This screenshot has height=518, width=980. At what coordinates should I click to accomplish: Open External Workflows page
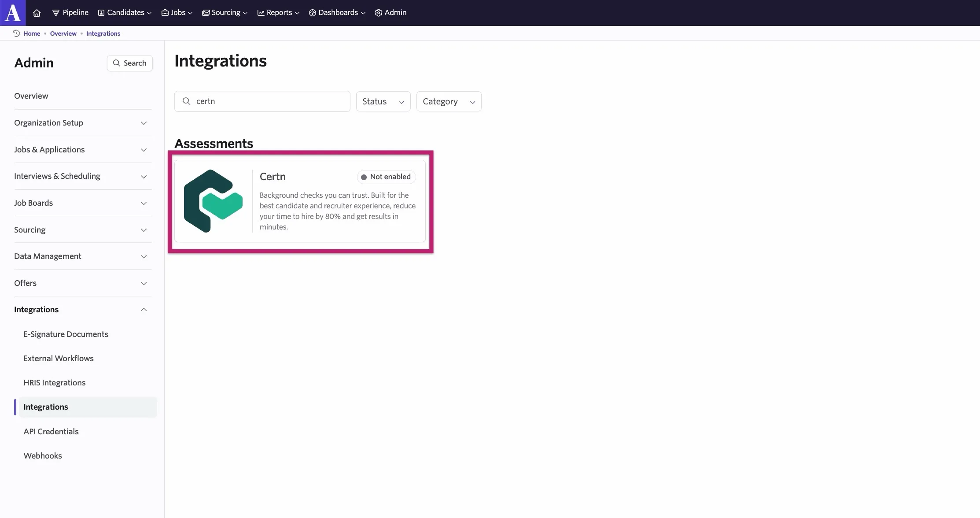point(59,359)
